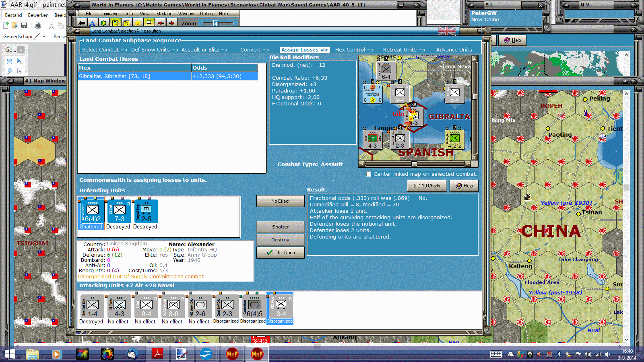644x362 pixels.
Task: Click the No Effect button
Action: click(280, 201)
